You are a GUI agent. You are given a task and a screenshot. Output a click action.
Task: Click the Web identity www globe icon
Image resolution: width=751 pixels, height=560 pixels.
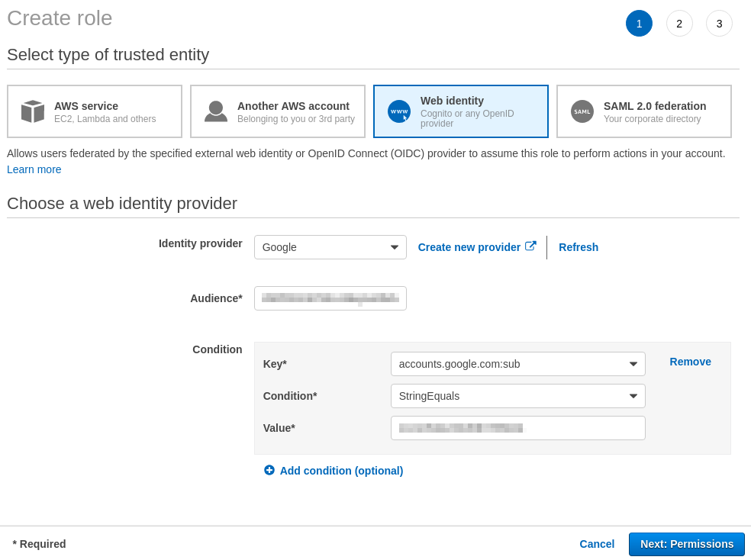pos(399,111)
